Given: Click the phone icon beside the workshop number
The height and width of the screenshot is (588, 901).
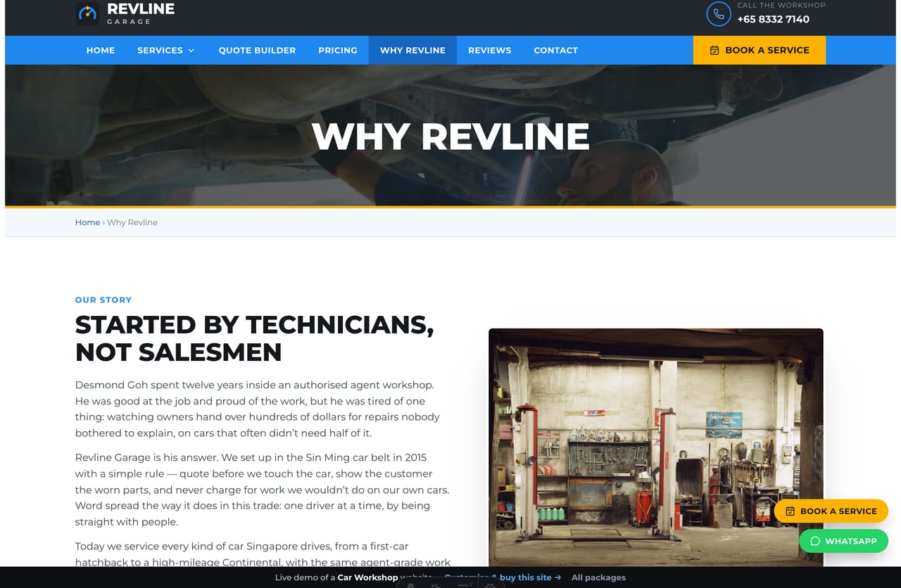Looking at the screenshot, I should coord(718,14).
